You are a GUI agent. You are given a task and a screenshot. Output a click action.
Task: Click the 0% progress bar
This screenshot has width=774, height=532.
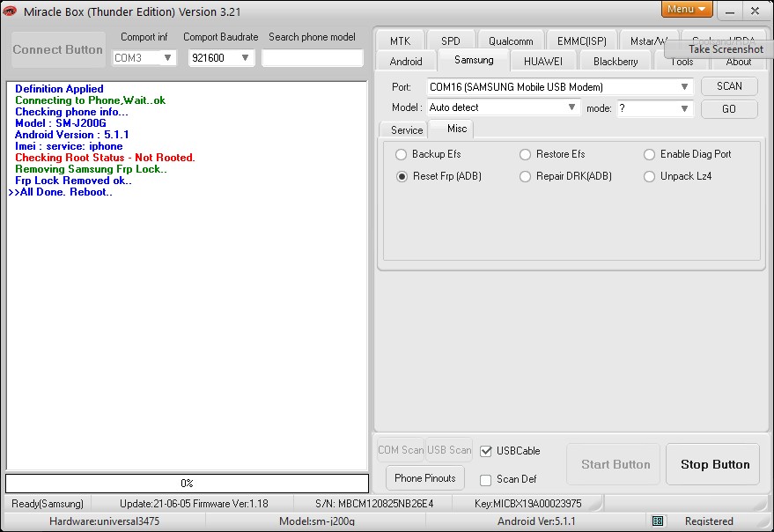[187, 483]
